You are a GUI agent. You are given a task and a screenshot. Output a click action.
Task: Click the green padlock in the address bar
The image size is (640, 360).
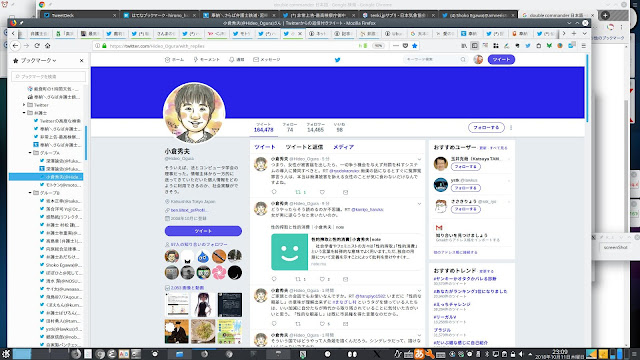pyautogui.click(x=104, y=46)
